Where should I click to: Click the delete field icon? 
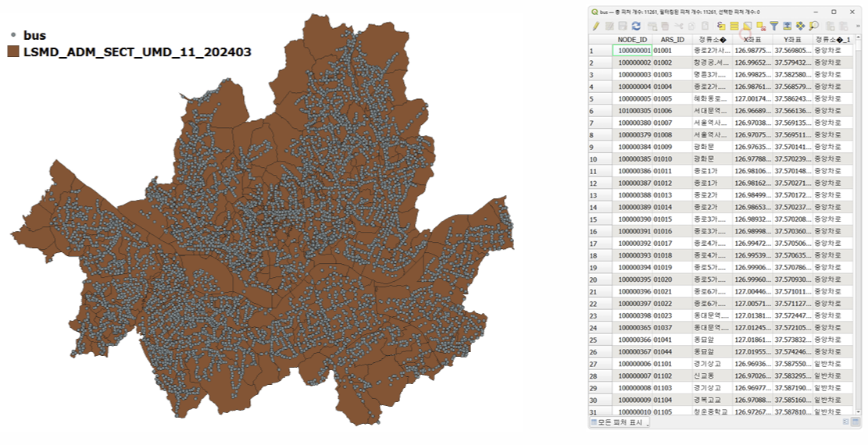[x=844, y=26]
